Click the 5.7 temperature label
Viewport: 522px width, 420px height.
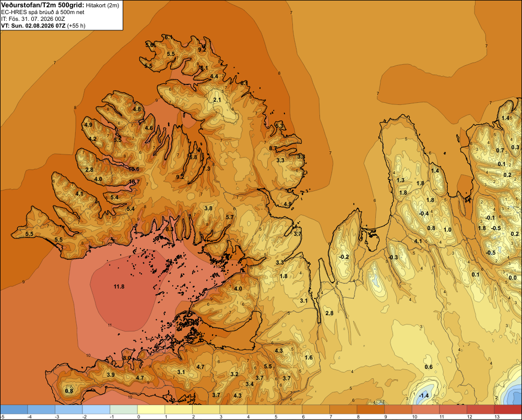(229, 218)
